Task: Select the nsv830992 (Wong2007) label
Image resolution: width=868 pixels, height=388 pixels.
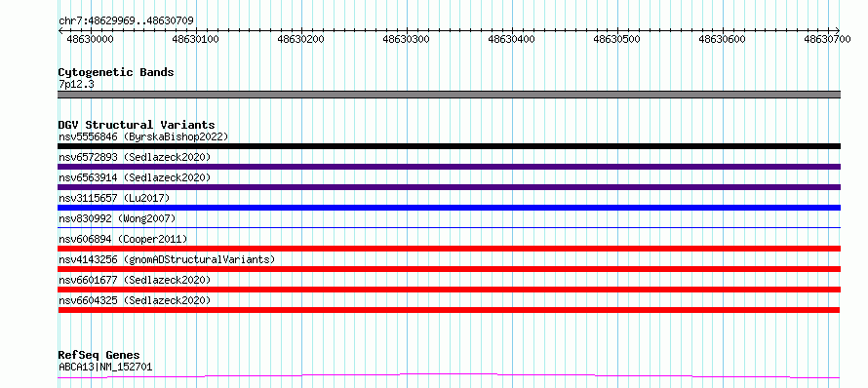Action: click(117, 218)
